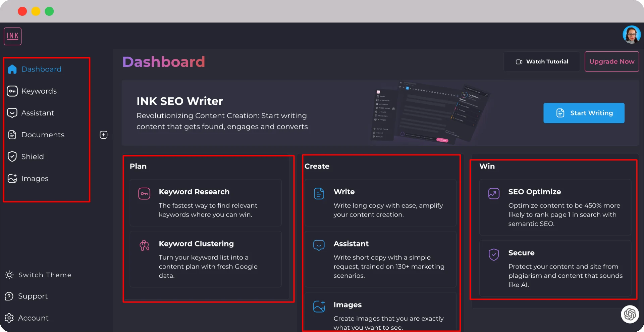Click the Keyword Clustering icon

click(144, 245)
